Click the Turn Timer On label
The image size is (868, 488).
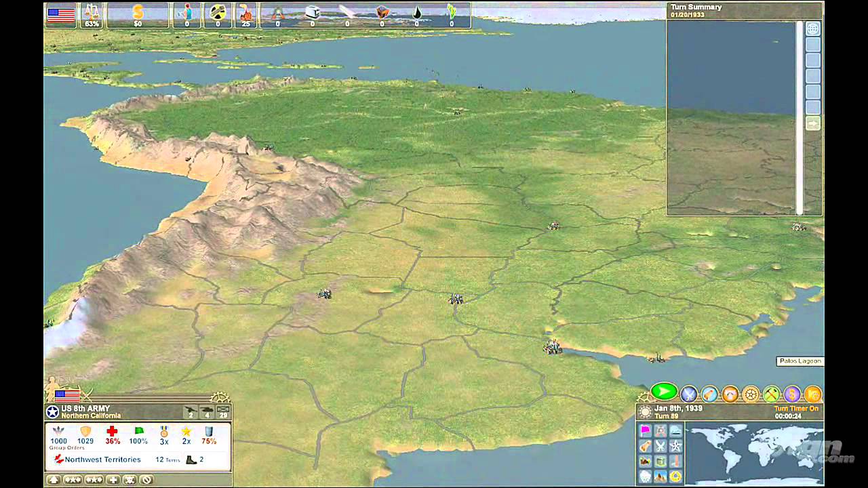point(796,409)
